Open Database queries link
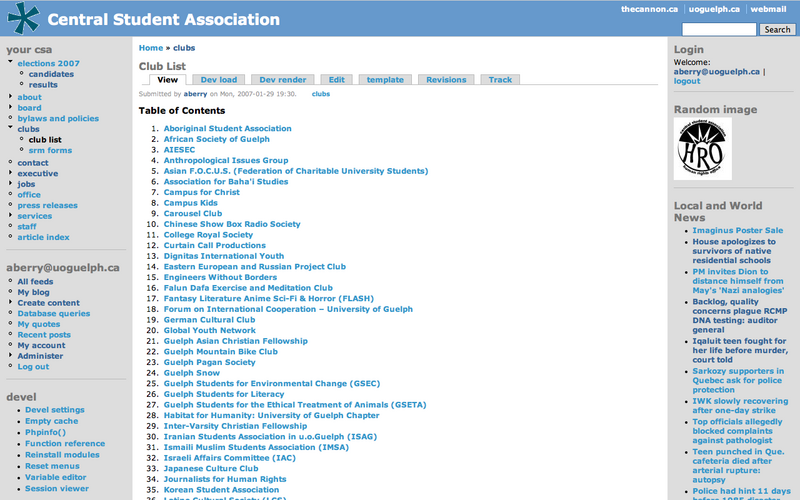800x500 pixels. (x=54, y=314)
